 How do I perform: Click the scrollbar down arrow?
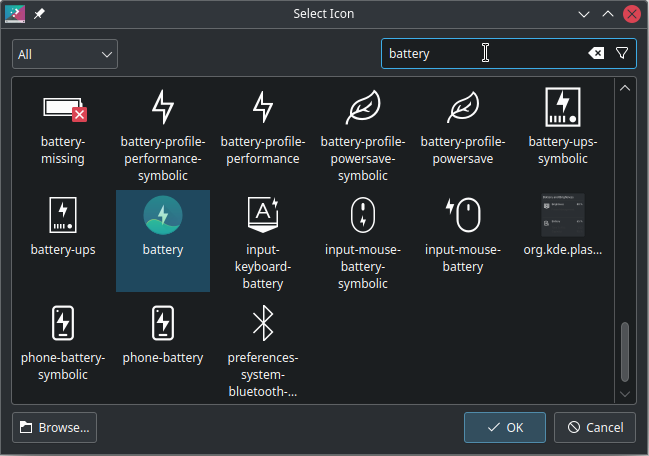pyautogui.click(x=625, y=394)
